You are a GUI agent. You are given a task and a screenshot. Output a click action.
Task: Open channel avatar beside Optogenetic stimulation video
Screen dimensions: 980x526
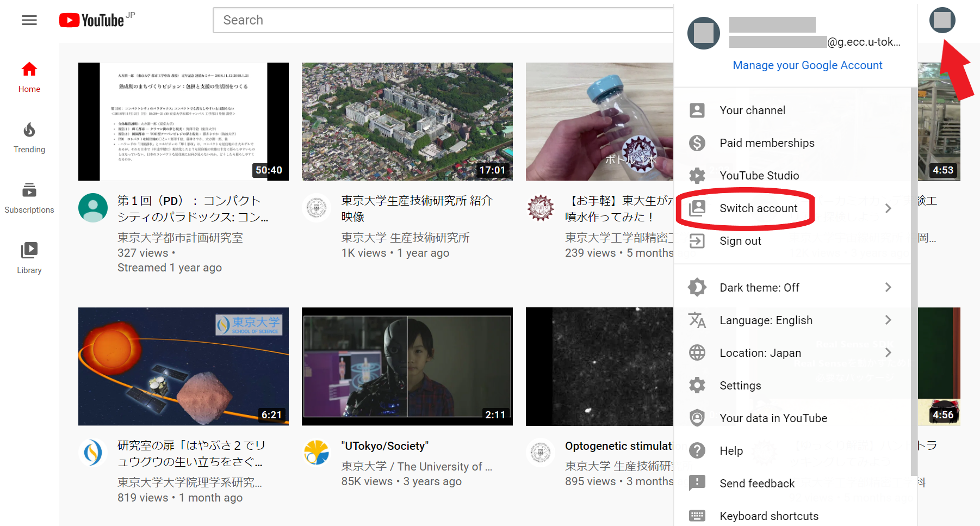(x=541, y=453)
